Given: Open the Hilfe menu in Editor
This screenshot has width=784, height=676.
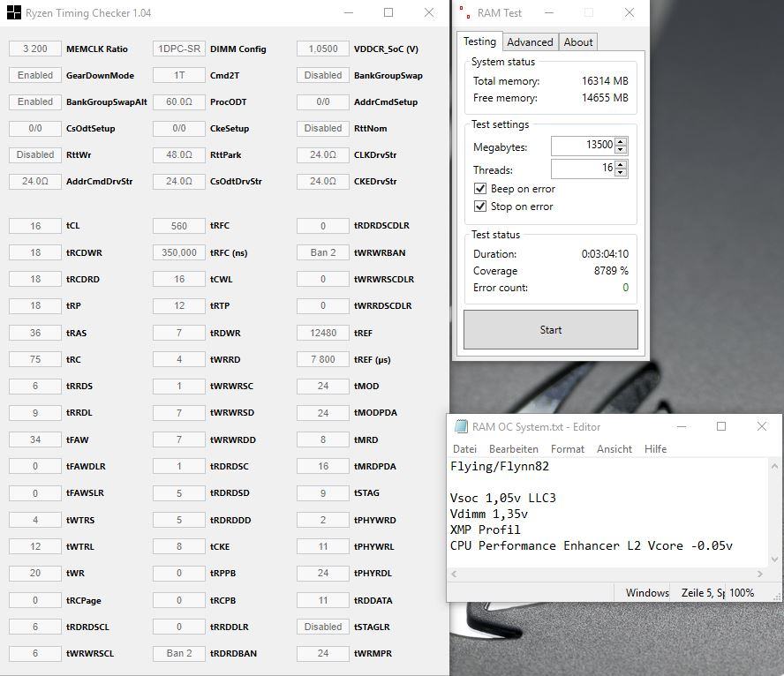Looking at the screenshot, I should point(655,449).
